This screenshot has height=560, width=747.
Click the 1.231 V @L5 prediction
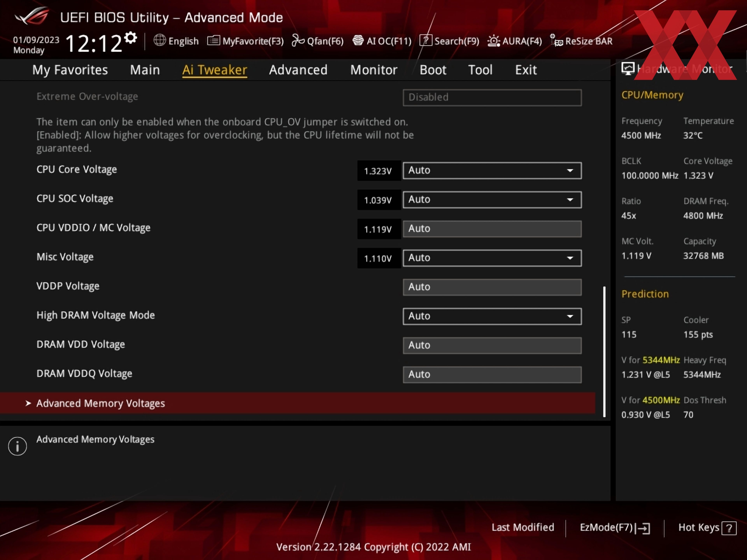pyautogui.click(x=645, y=375)
